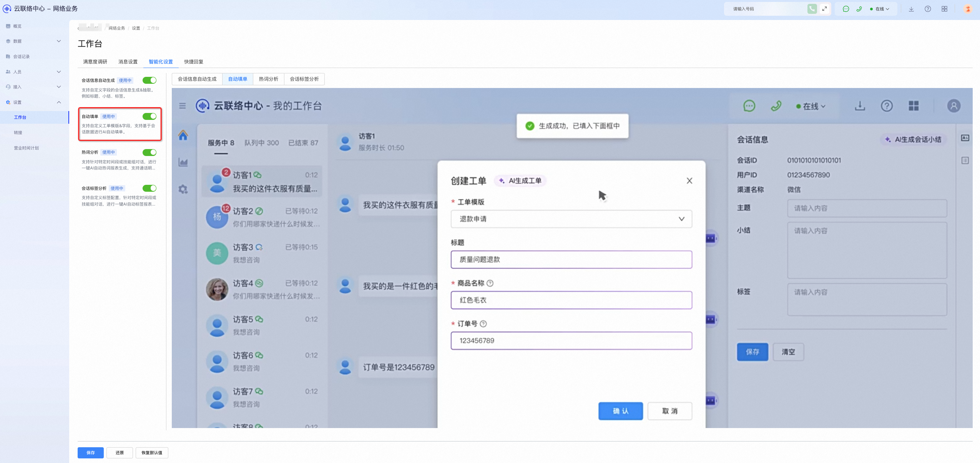Click 取消 in the 创建工单 dialog
Screen dimensions: 980x463
coord(669,411)
